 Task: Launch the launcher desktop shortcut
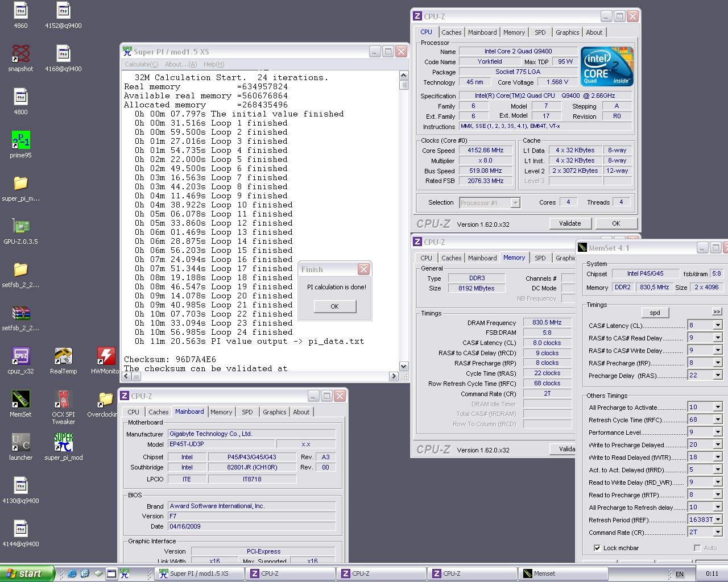tap(20, 443)
